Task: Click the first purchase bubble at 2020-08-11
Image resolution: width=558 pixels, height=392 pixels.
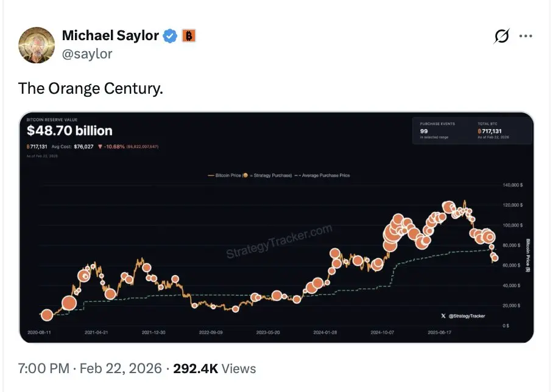Action: point(47,315)
